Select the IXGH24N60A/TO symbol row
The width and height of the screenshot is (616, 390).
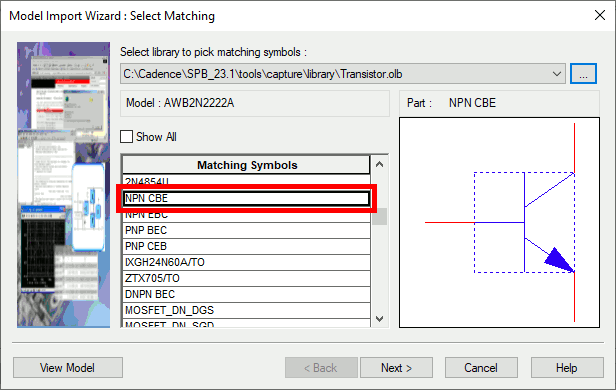tap(247, 262)
